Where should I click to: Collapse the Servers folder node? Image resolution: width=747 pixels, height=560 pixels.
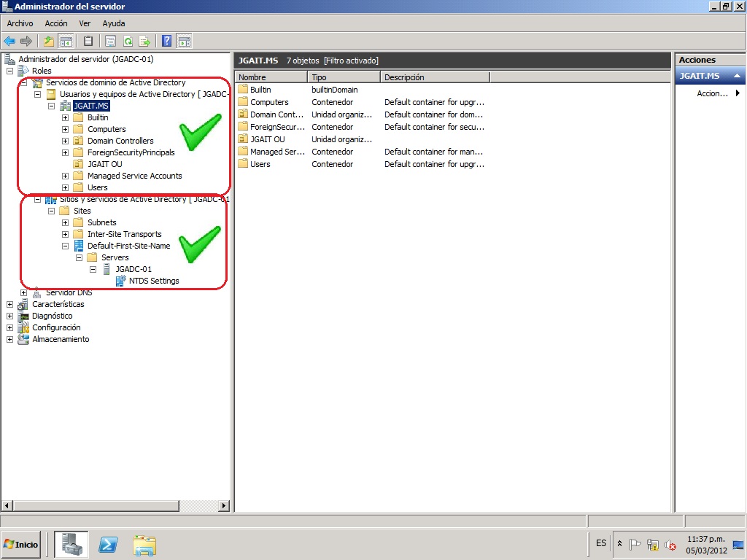point(79,257)
